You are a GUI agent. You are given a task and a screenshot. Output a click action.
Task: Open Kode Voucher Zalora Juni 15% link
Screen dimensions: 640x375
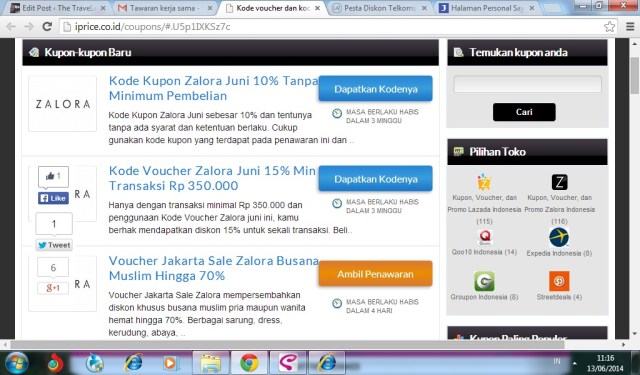(213, 178)
